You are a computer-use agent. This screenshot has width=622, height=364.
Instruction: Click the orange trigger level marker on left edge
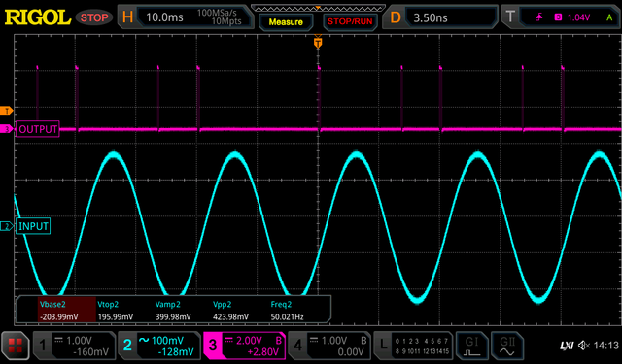[x=7, y=111]
